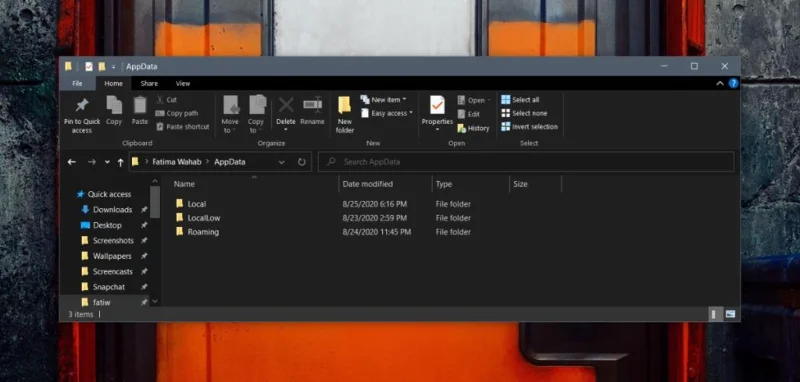Refresh the AppData folder view
The image size is (800, 382).
[302, 162]
